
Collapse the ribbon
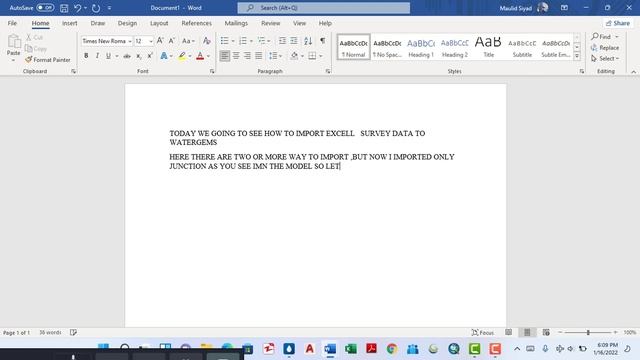tap(633, 72)
